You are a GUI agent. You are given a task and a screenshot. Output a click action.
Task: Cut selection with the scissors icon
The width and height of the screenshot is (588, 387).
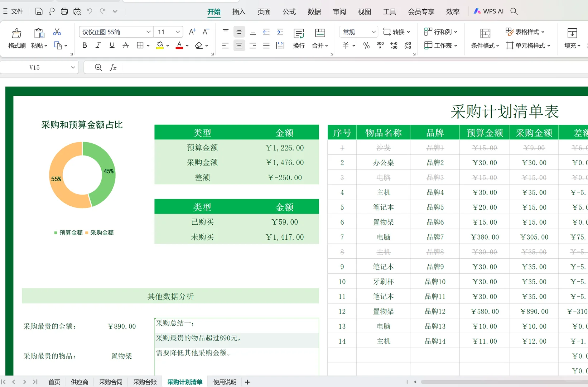tap(57, 32)
